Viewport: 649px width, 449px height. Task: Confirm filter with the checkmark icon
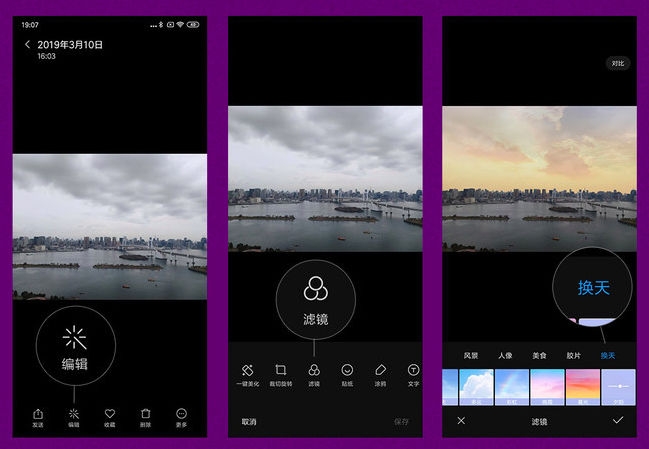pos(618,420)
